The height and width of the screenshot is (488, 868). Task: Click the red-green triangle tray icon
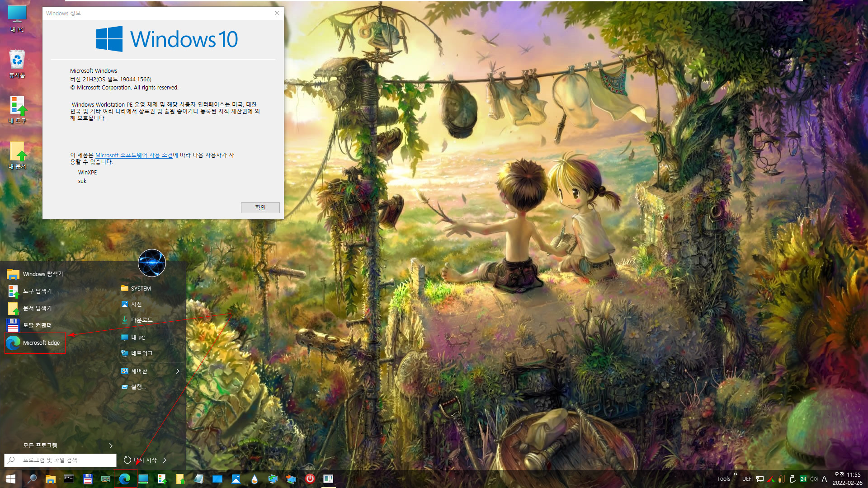(771, 479)
